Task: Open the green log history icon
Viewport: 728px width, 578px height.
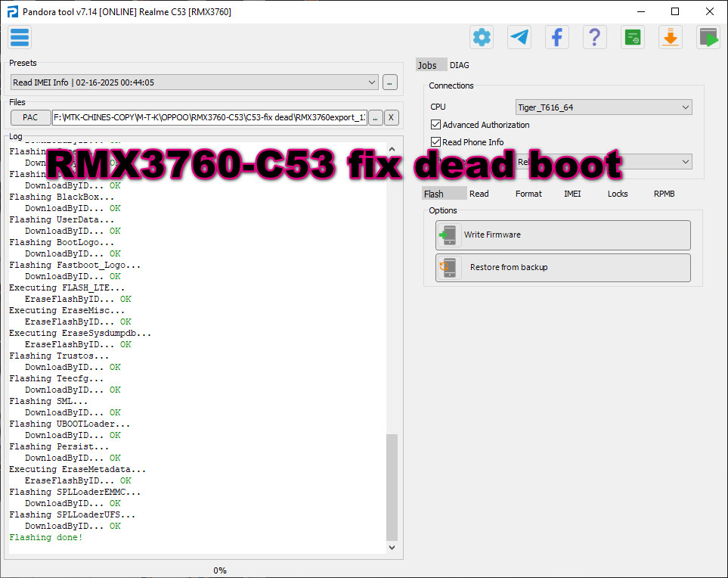Action: pos(633,37)
